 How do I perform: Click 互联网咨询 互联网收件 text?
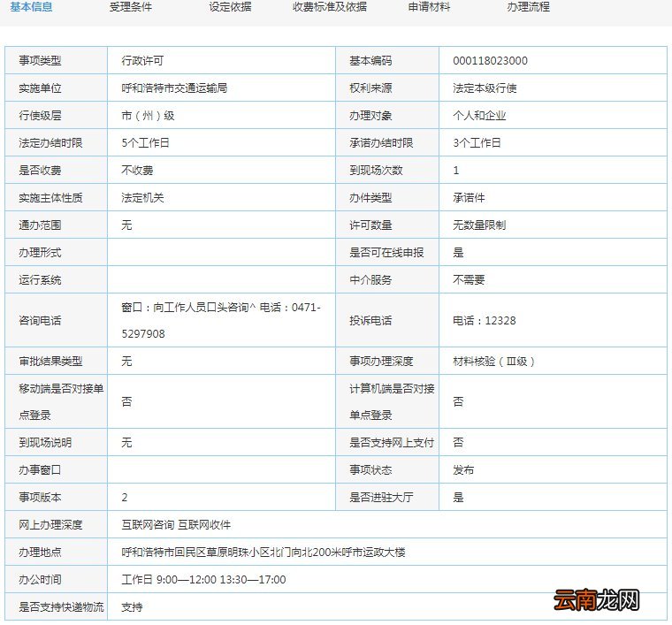click(x=176, y=525)
